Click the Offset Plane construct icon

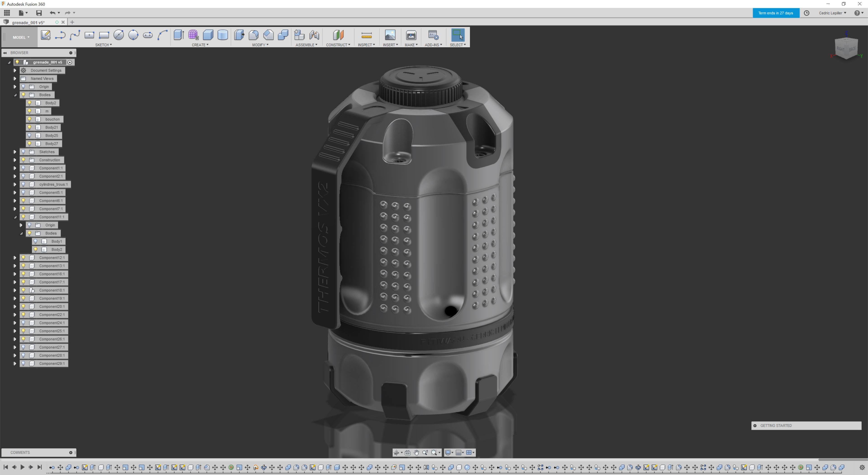(x=338, y=35)
